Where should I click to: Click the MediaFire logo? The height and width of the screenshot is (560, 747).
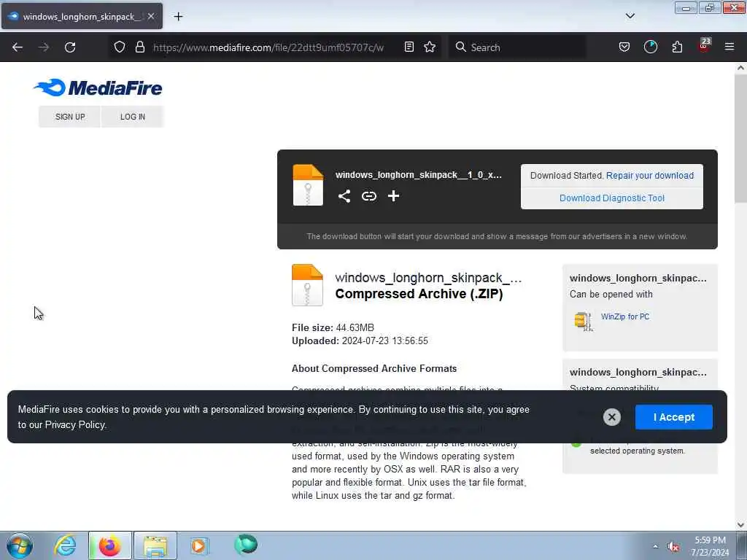(x=98, y=87)
